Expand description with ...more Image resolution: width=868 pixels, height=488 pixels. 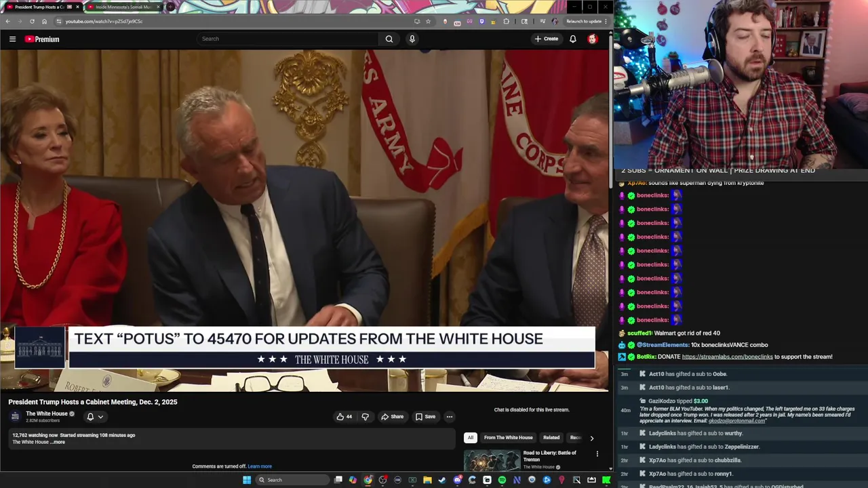(x=59, y=442)
